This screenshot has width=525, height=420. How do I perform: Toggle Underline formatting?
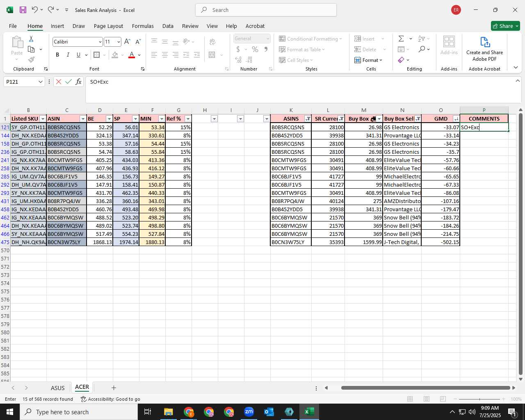tap(78, 55)
